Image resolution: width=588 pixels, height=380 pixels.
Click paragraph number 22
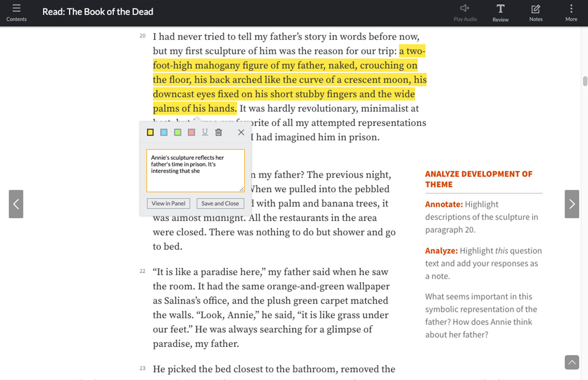click(142, 271)
